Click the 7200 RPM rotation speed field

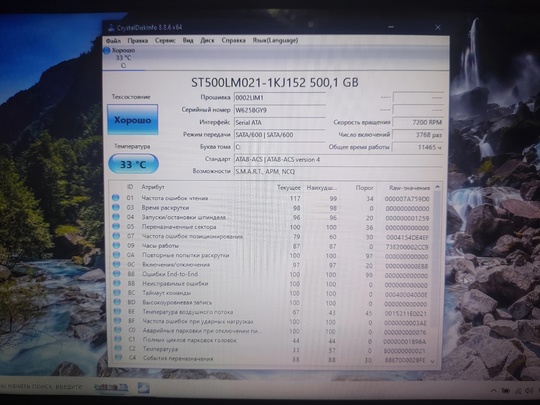418,123
